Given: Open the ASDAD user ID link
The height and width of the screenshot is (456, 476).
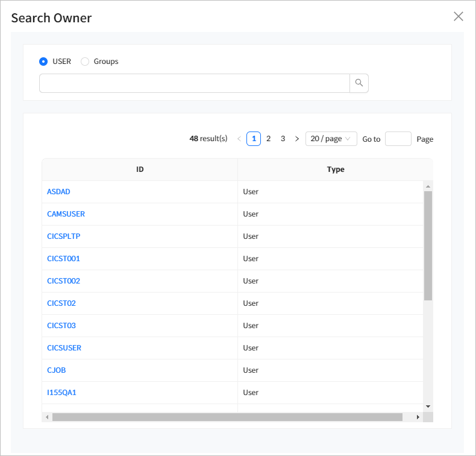Looking at the screenshot, I should [x=59, y=192].
